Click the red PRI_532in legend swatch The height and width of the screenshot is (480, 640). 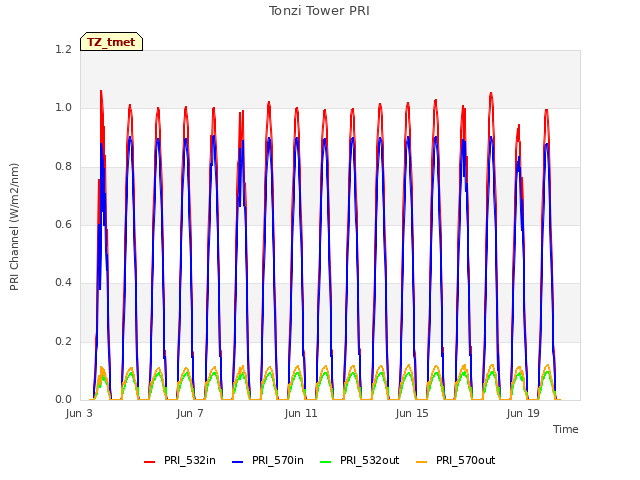[x=149, y=462]
